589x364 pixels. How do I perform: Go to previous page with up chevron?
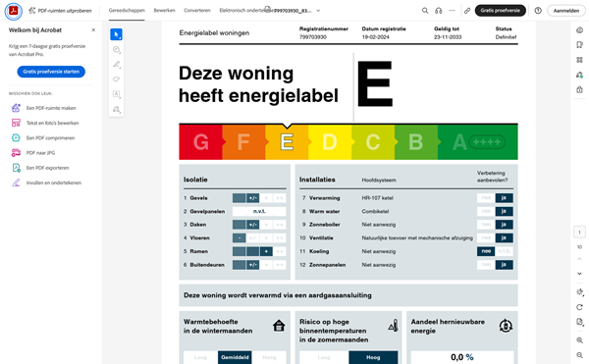point(579,259)
